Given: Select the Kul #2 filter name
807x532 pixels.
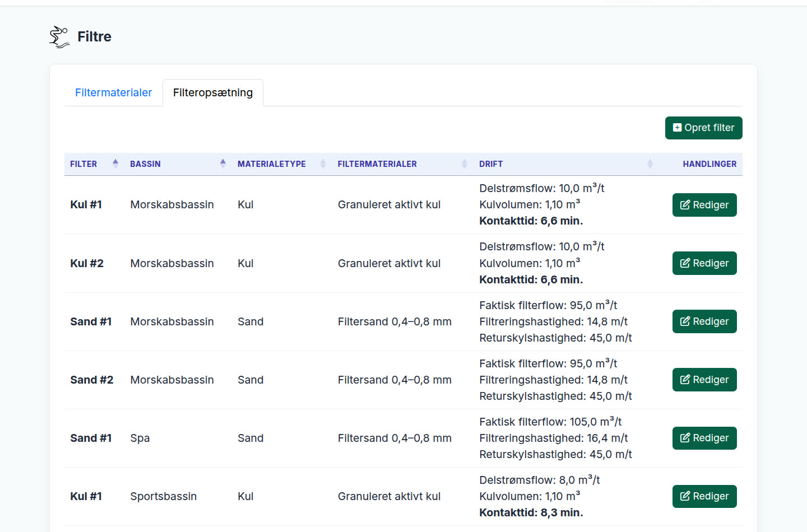Looking at the screenshot, I should coord(87,263).
